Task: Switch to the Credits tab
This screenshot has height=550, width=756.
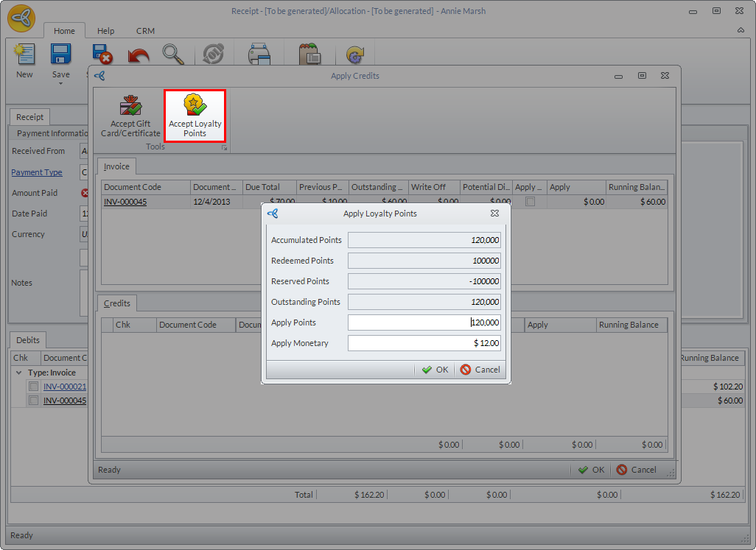Action: pyautogui.click(x=117, y=303)
